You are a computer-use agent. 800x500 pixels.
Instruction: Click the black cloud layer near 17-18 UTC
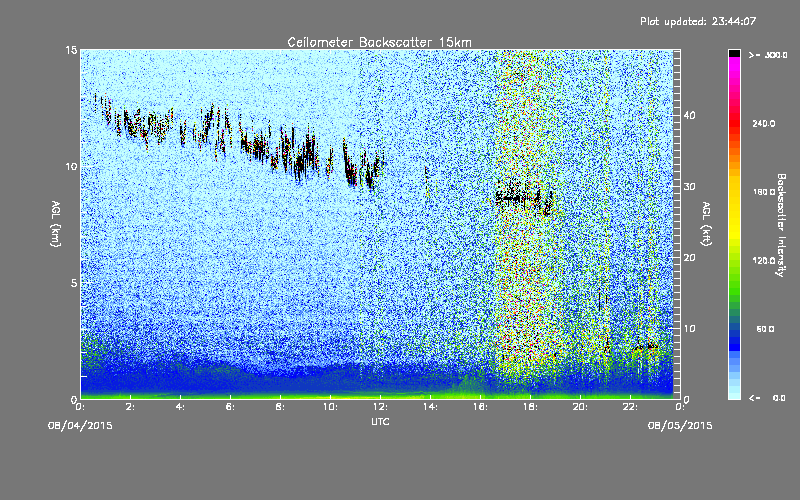click(x=524, y=196)
